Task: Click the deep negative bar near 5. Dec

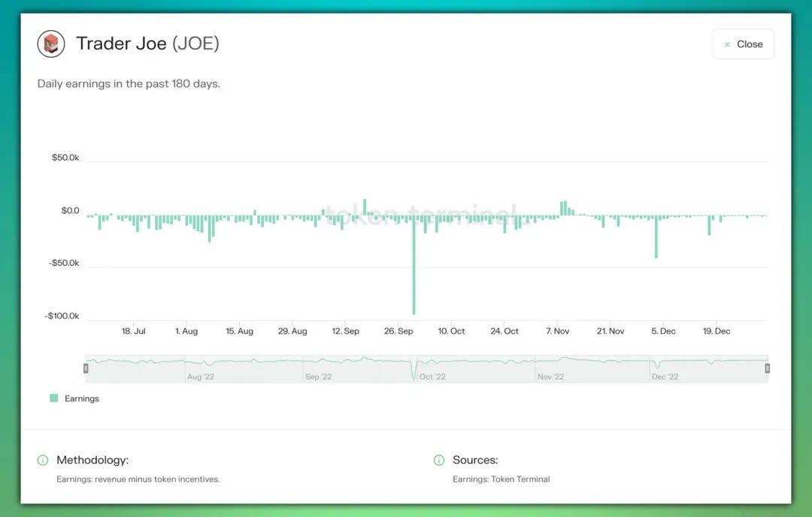Action: pos(656,237)
